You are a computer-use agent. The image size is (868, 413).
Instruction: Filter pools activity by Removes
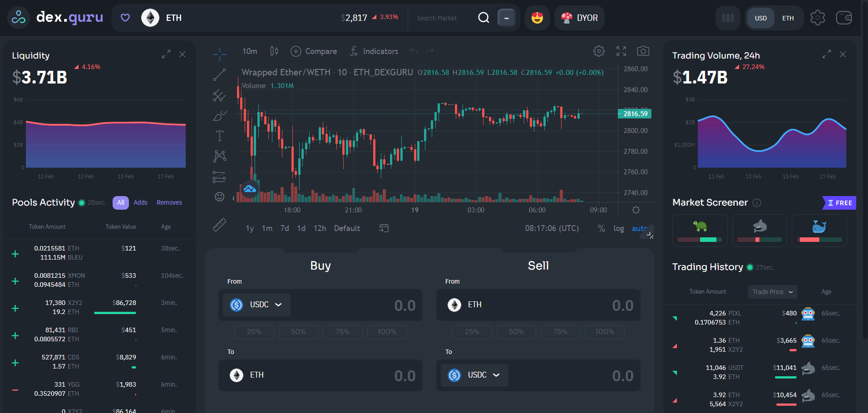[169, 202]
